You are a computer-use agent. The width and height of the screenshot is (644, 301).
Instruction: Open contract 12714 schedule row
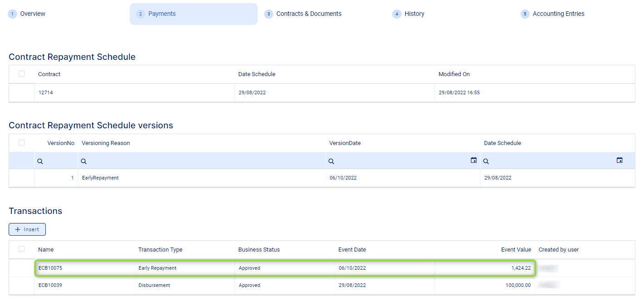pos(46,92)
